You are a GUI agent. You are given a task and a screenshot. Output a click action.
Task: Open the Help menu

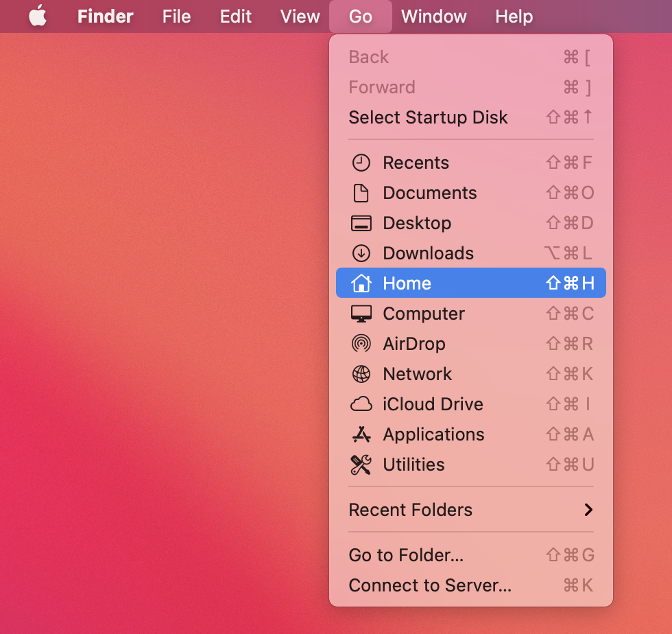pyautogui.click(x=514, y=16)
